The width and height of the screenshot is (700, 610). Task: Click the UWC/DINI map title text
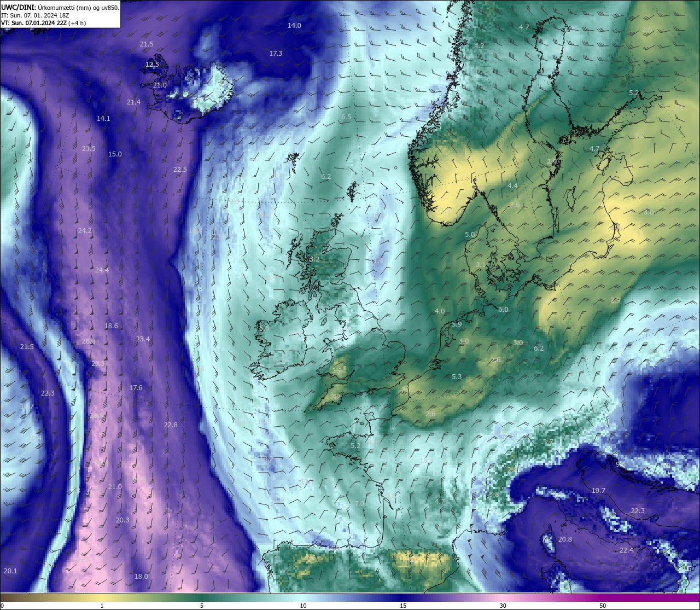coord(60,7)
